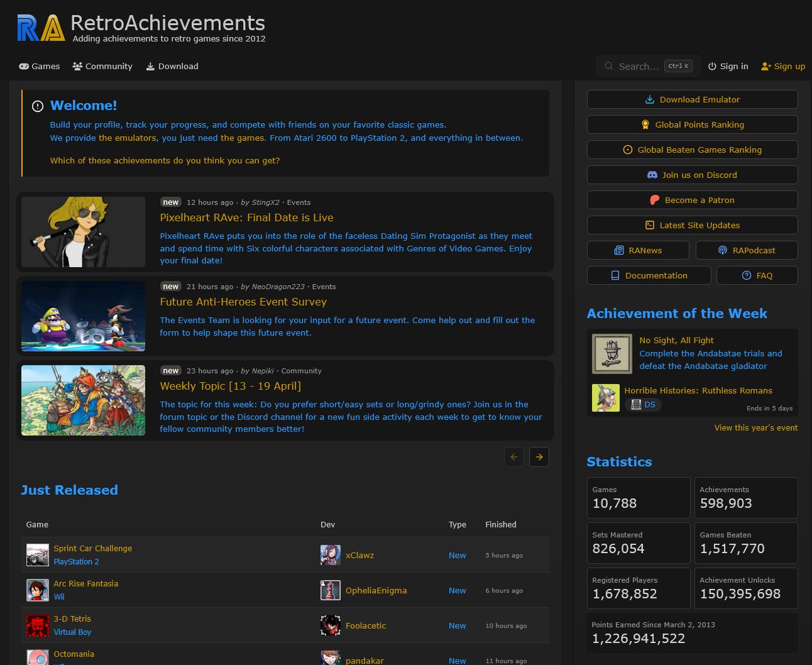Expand the Download menu
Screen dimensions: 812x665
172,66
